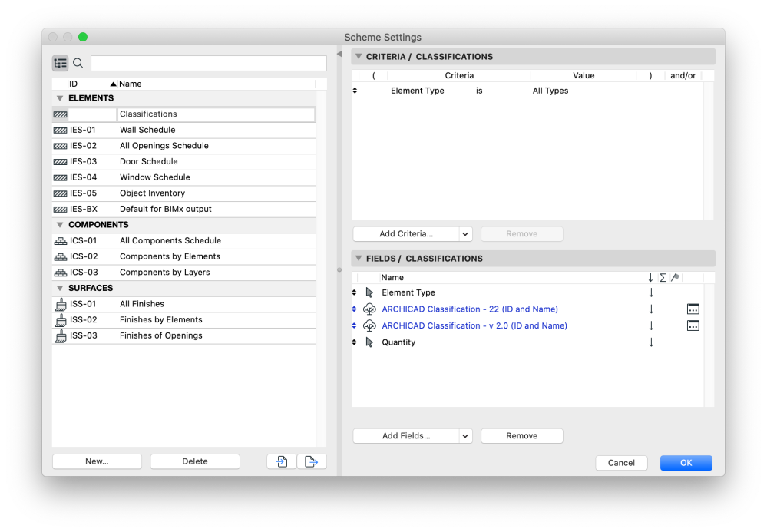Click the IES-01 Wall Schedule icon

[x=60, y=130]
